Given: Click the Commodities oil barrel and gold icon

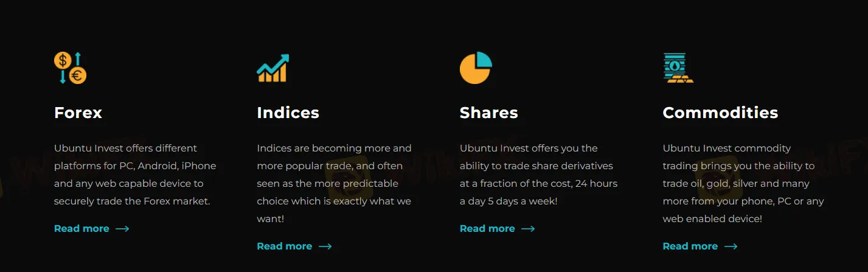Looking at the screenshot, I should 678,68.
